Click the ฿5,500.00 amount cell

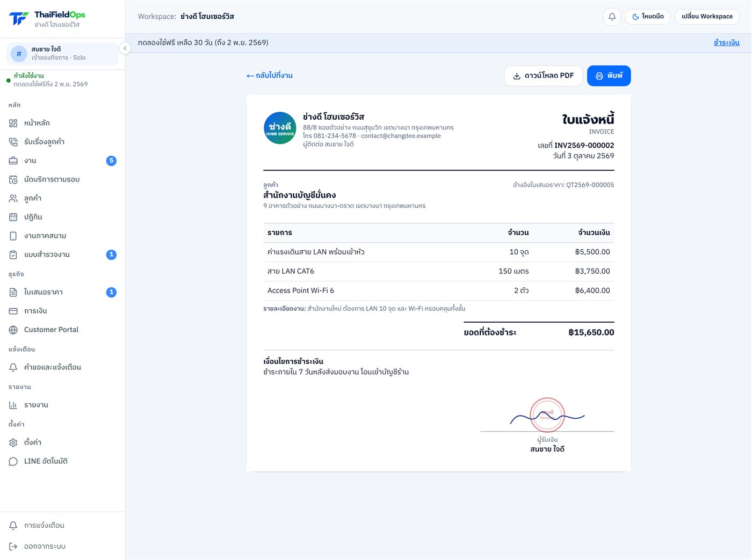pyautogui.click(x=592, y=252)
